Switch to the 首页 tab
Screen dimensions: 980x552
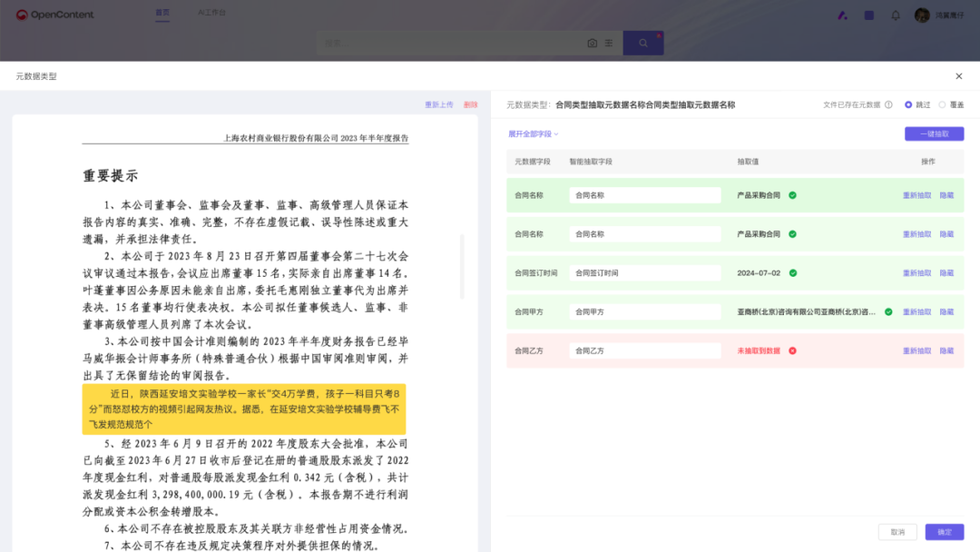pos(162,13)
